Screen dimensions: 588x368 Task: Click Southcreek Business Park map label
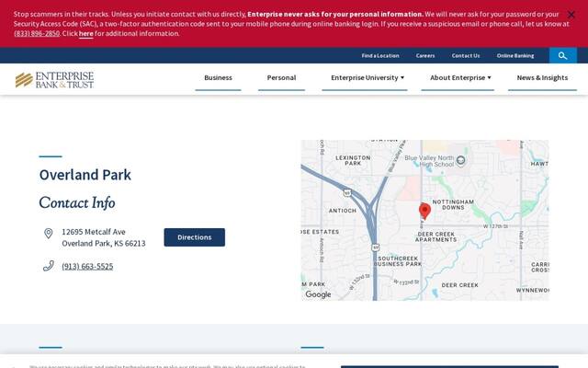(x=398, y=261)
